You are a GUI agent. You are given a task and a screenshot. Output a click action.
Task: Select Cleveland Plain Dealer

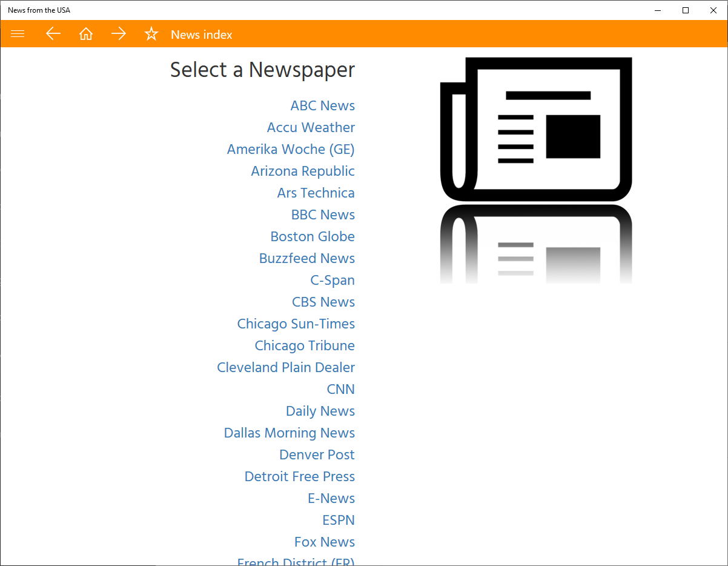click(x=285, y=367)
